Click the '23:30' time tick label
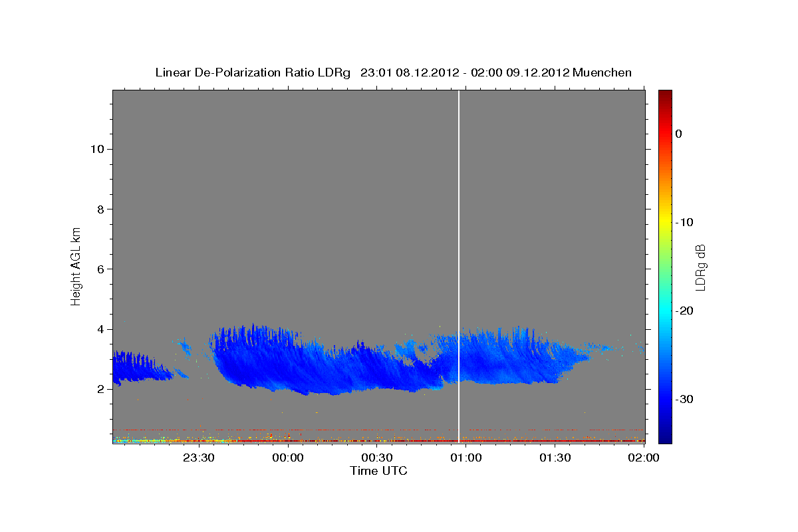 [199, 458]
